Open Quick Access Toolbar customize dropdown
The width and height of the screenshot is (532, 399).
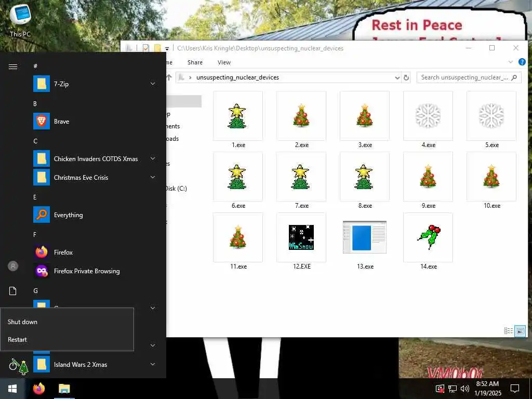(x=167, y=48)
